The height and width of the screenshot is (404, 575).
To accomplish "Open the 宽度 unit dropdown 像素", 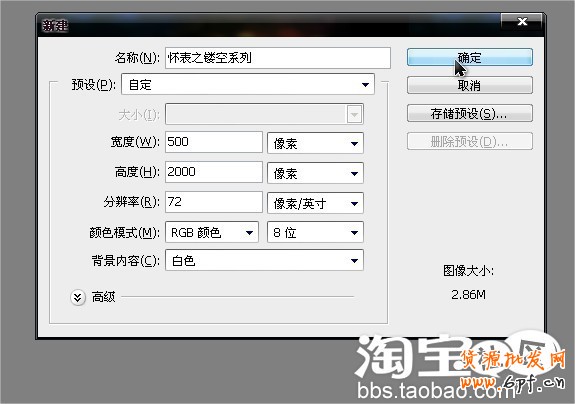I will pos(315,143).
